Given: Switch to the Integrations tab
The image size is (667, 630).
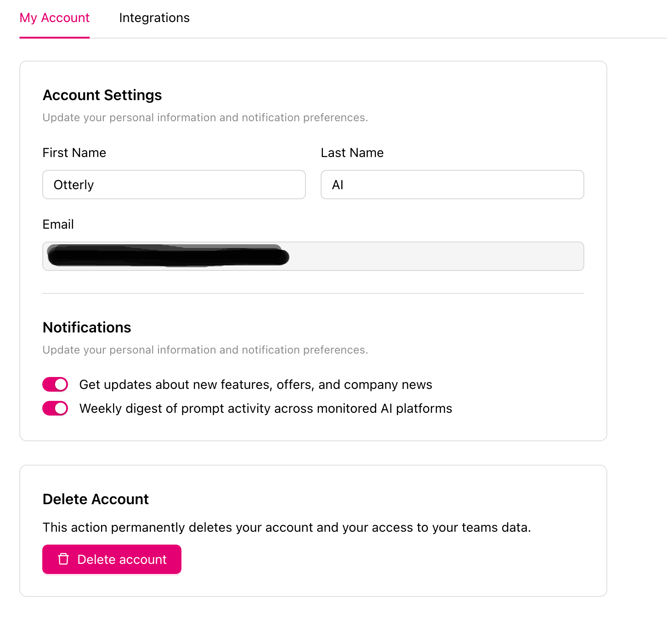Looking at the screenshot, I should [x=154, y=18].
